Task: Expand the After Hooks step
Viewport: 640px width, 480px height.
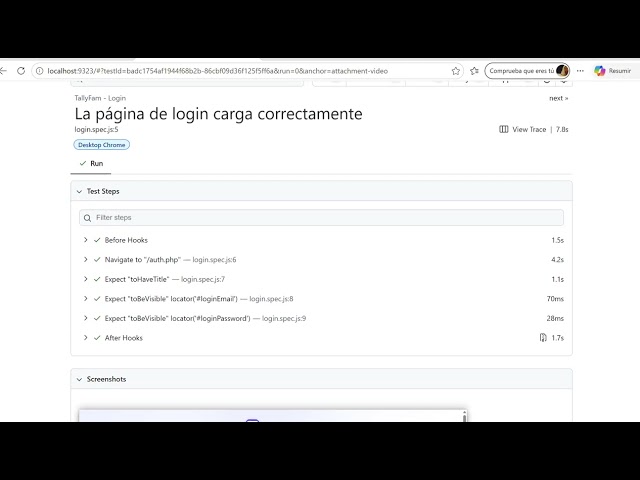Action: 85,338
